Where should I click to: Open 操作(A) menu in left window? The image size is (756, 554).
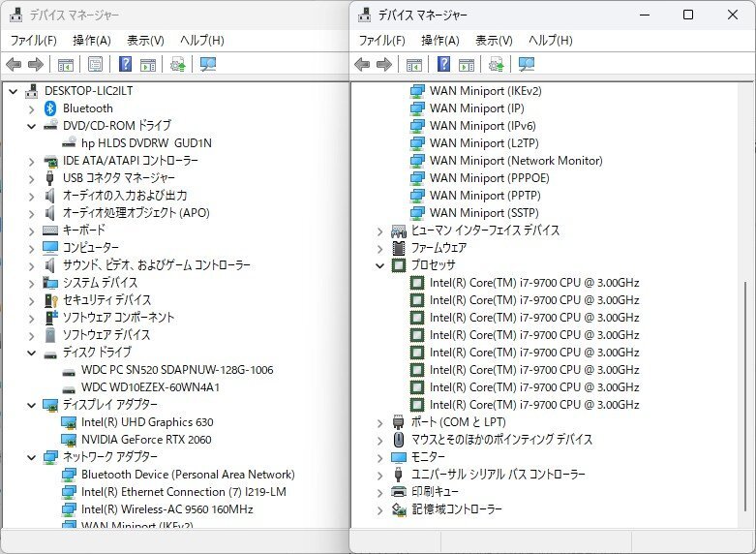(x=92, y=41)
